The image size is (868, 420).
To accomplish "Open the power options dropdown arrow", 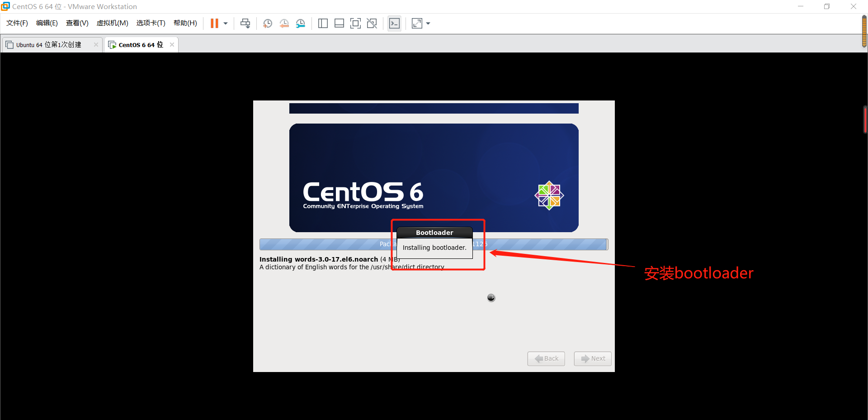I will 226,24.
